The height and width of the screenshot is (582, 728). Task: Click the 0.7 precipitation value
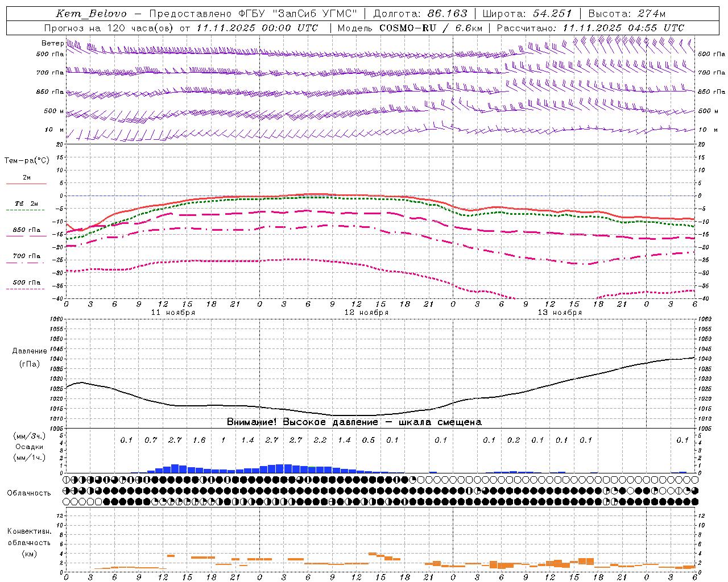coord(151,440)
